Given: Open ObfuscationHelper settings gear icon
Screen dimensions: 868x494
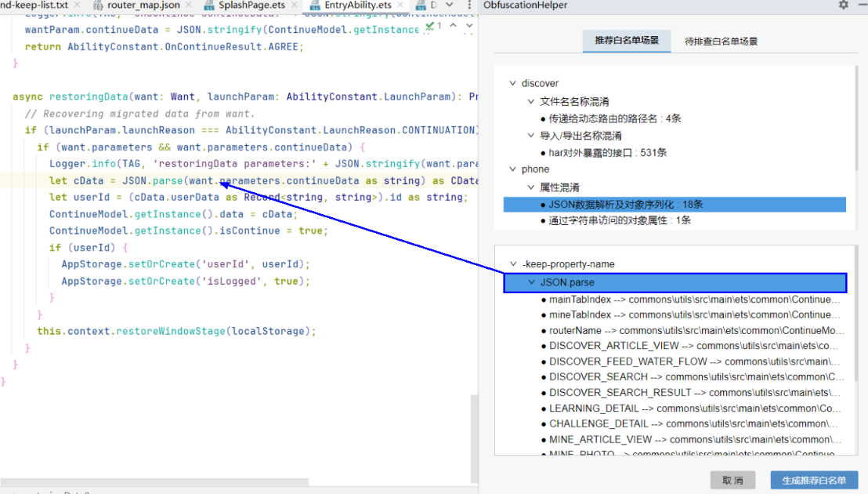Looking at the screenshot, I should coord(843,5).
